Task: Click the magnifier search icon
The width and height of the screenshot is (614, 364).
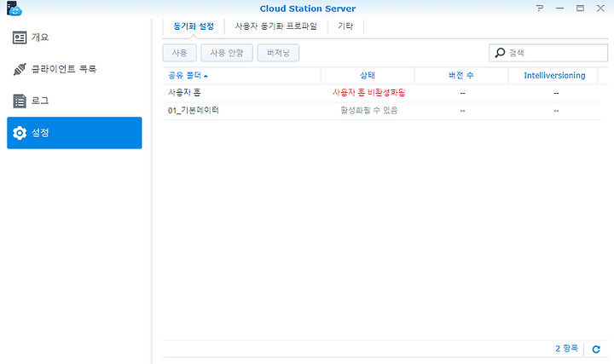Action: click(x=500, y=53)
